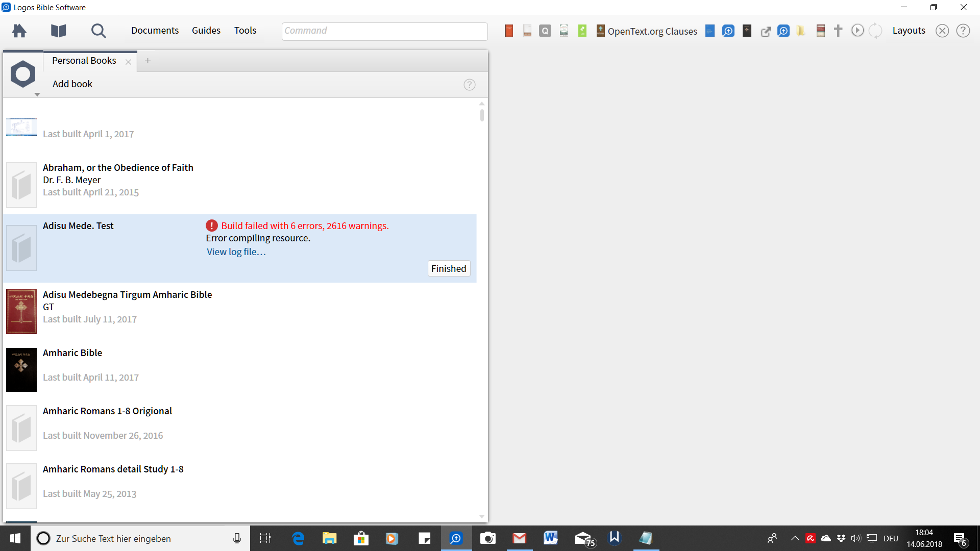Click inside the Command input box
This screenshot has height=551, width=980.
pyautogui.click(x=384, y=31)
